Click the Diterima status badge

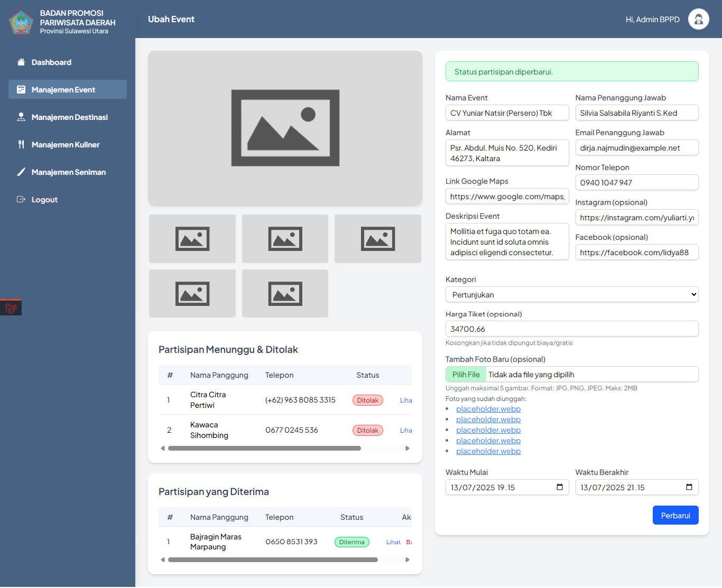[x=352, y=542]
